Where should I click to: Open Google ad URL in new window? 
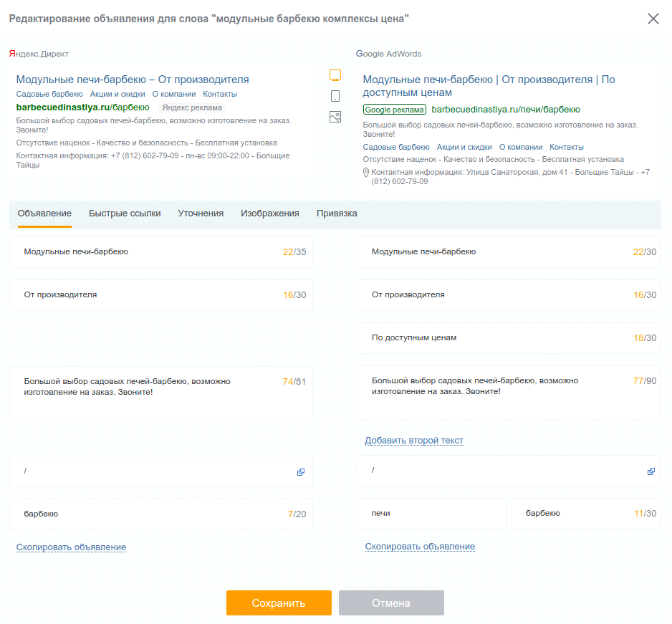tap(651, 471)
